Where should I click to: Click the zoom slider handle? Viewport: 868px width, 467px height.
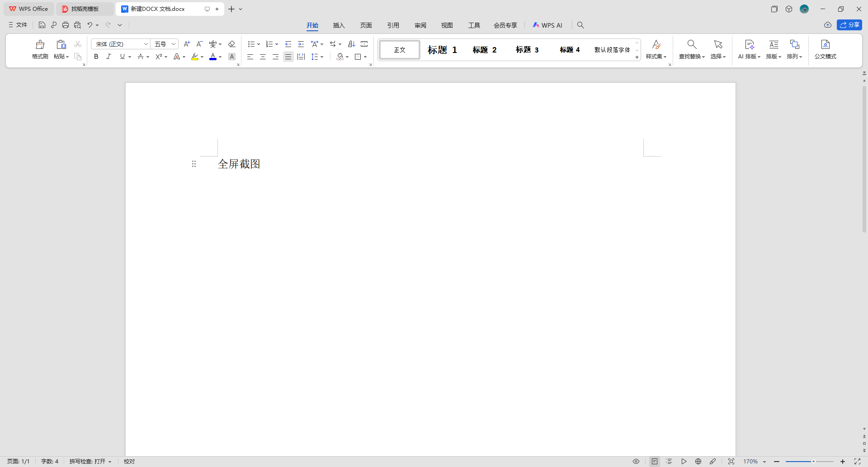[813, 462]
